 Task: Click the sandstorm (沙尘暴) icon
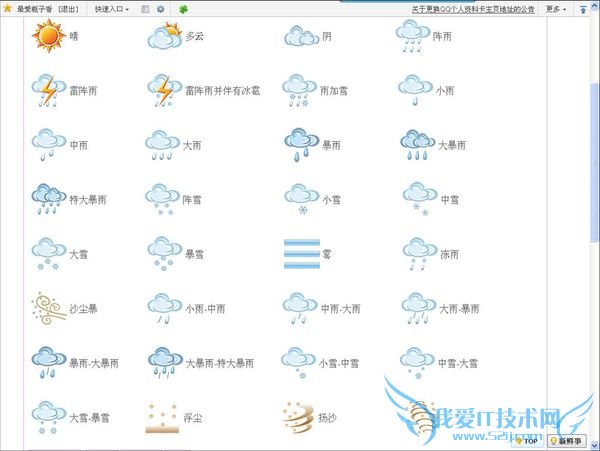[x=49, y=309]
